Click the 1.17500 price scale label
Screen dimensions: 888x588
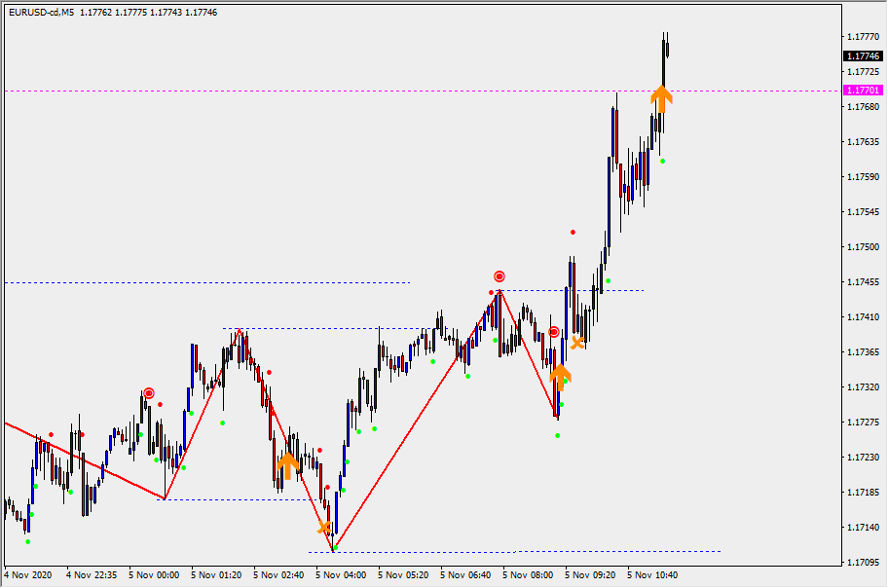click(x=863, y=247)
